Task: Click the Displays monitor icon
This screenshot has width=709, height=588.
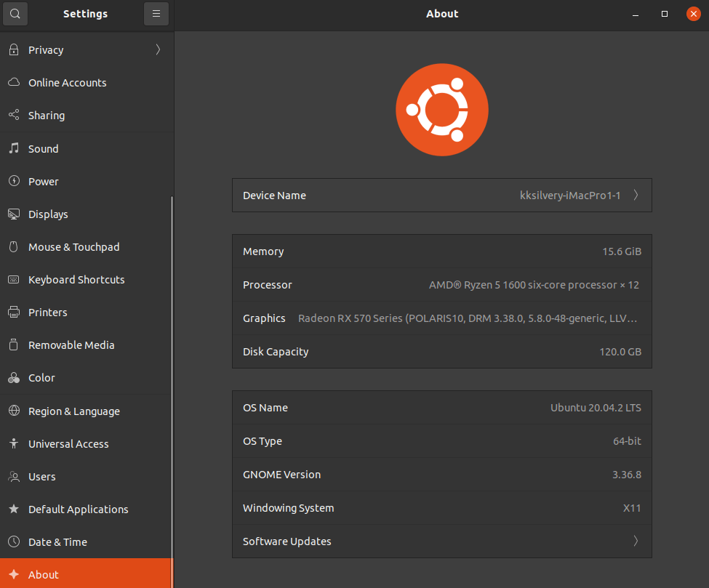Action: [14, 214]
